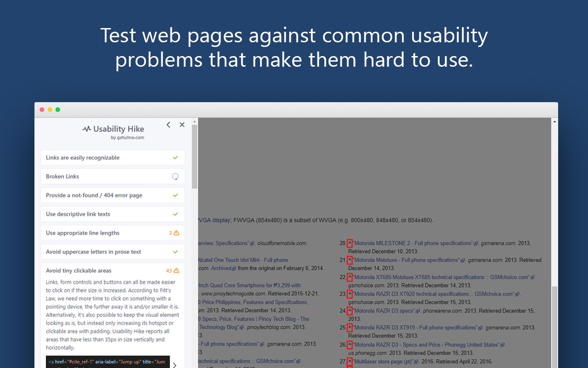The width and height of the screenshot is (588, 368).
Task: Click the caret jump-up link of reference 27
Action: (x=350, y=362)
